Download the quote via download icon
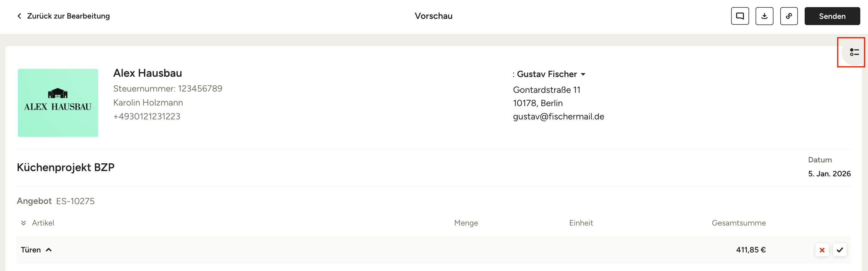This screenshot has width=868, height=271. click(764, 16)
